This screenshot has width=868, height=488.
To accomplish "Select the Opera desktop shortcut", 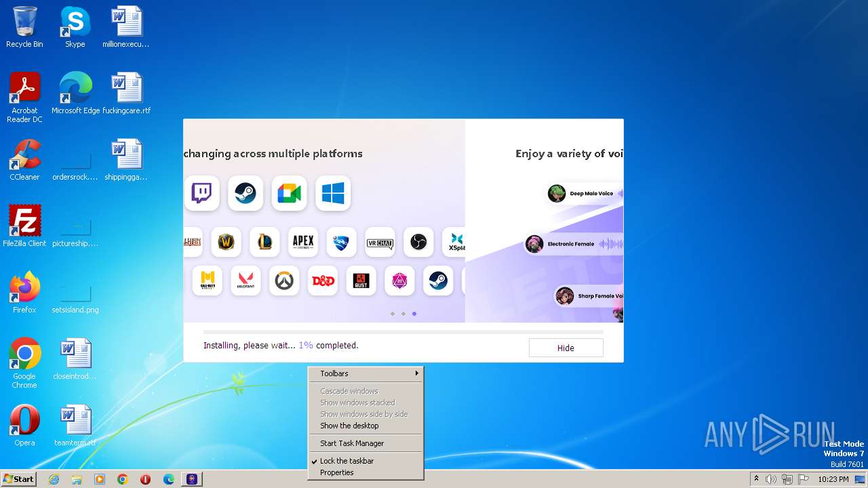I will pos(24,426).
